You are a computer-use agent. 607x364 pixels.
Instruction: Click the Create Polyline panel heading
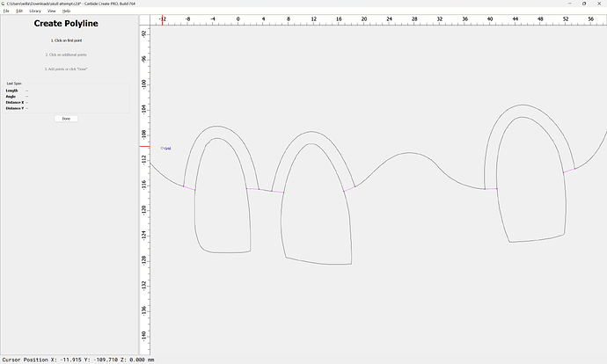click(x=66, y=24)
